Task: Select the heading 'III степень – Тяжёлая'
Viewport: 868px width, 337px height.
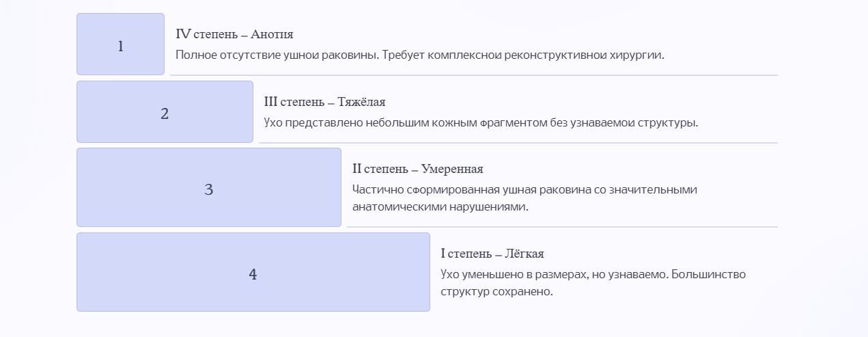Action: tap(324, 102)
